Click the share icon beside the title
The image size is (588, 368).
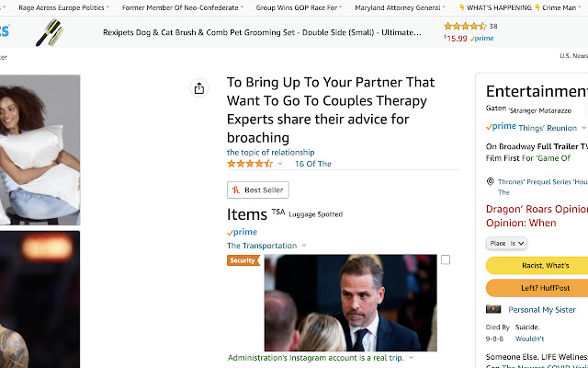coord(199,88)
